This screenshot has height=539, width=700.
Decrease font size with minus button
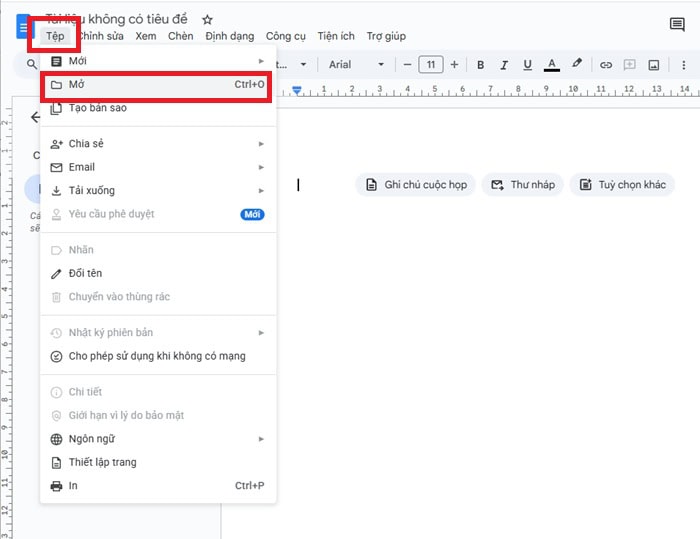click(x=406, y=65)
